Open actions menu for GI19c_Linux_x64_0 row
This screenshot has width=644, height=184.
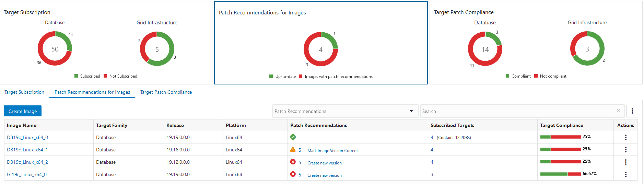(x=625, y=174)
